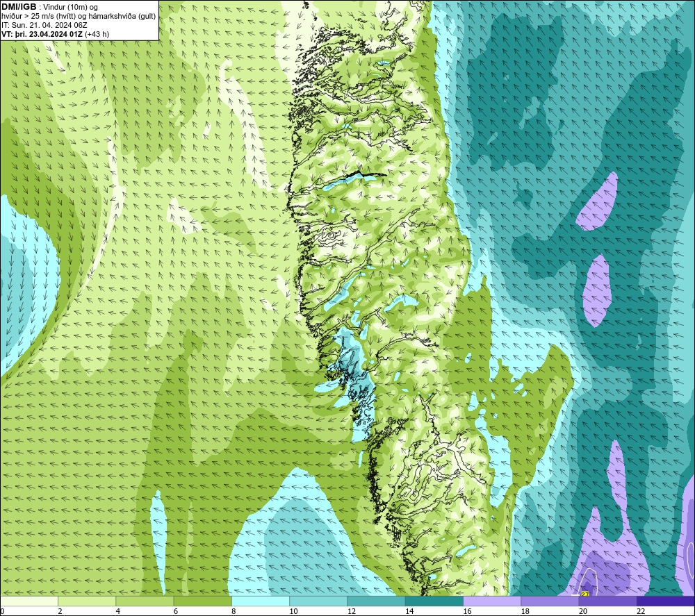The width and height of the screenshot is (695, 616).
Task: Click the 'DMI/IGB' title text
Action: 19,7
